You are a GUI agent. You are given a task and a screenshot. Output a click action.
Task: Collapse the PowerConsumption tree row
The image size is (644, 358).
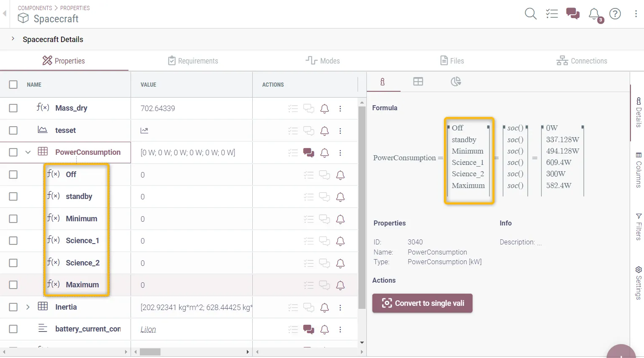[x=28, y=152]
